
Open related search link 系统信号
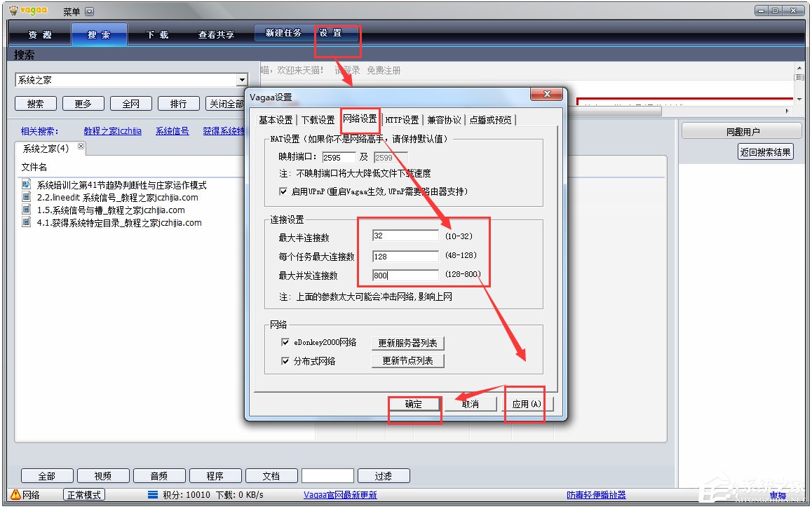[x=172, y=131]
